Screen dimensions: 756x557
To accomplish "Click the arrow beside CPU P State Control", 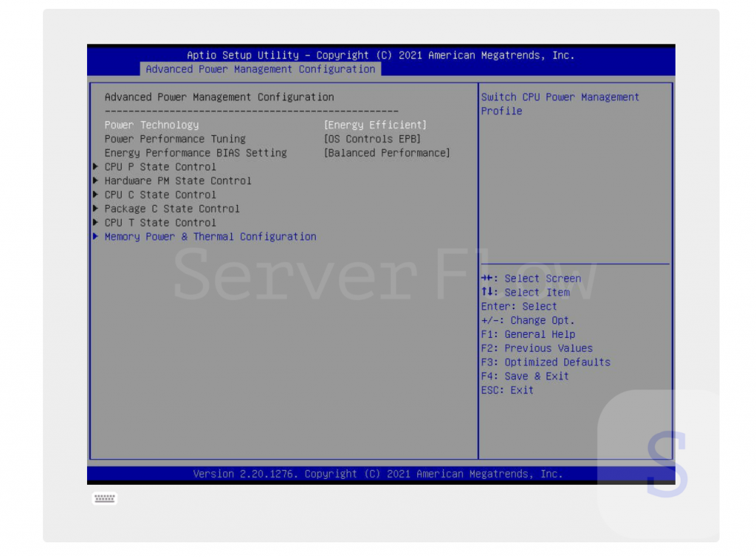I will [x=96, y=167].
